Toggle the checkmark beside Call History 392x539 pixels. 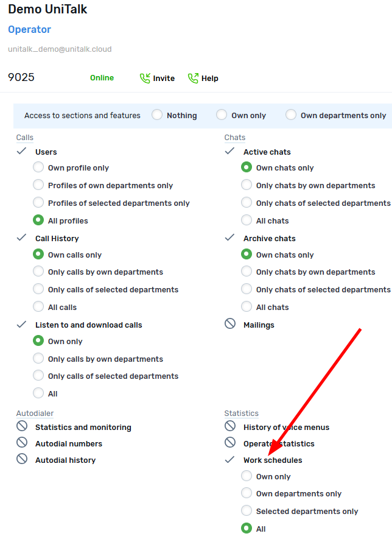(x=22, y=238)
